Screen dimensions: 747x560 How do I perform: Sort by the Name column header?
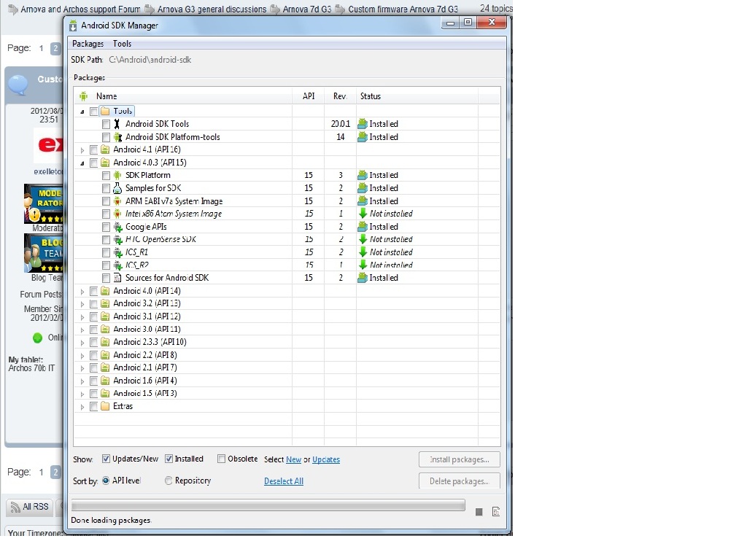point(183,96)
